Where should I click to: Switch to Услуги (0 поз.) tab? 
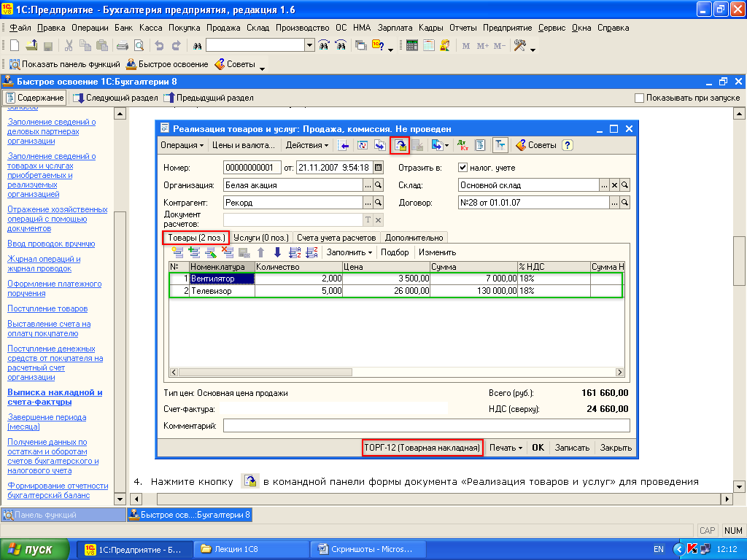(x=261, y=238)
